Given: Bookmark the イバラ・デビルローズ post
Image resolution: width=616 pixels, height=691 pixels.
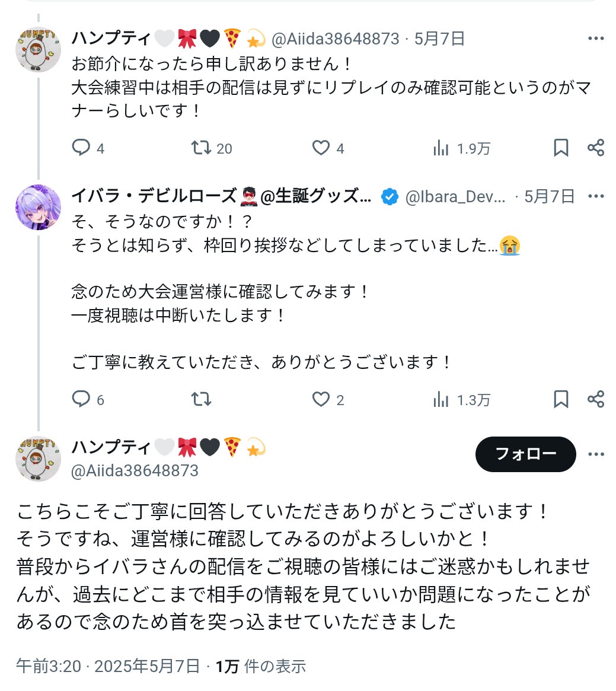Looking at the screenshot, I should 560,399.
